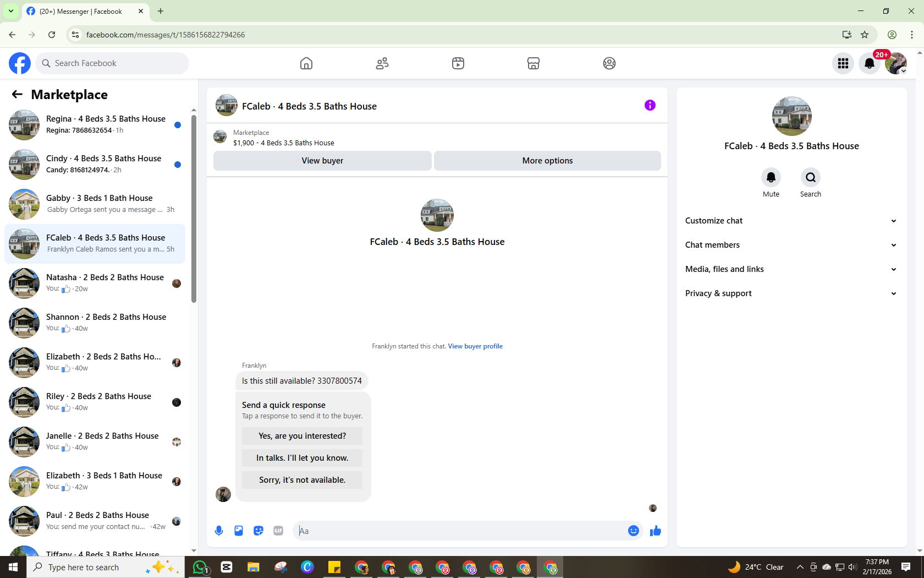The width and height of the screenshot is (924, 578).
Task: Click the conversation list scrollbar
Action: [194, 209]
